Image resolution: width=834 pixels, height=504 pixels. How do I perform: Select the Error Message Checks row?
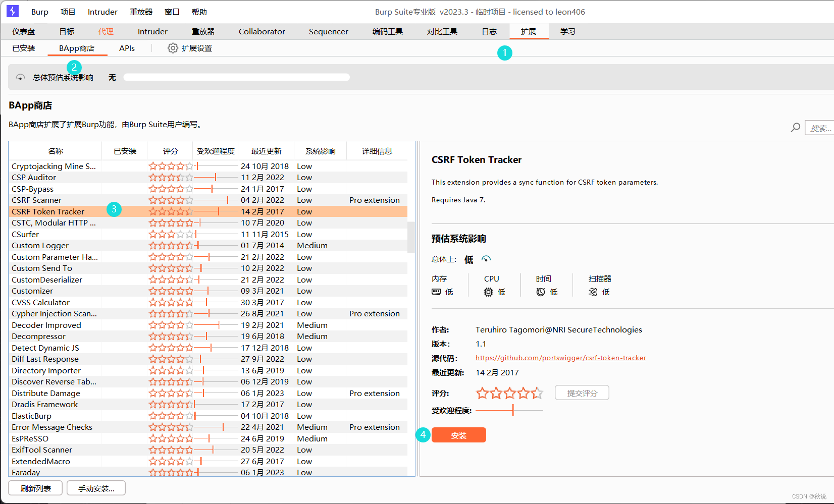pos(208,427)
